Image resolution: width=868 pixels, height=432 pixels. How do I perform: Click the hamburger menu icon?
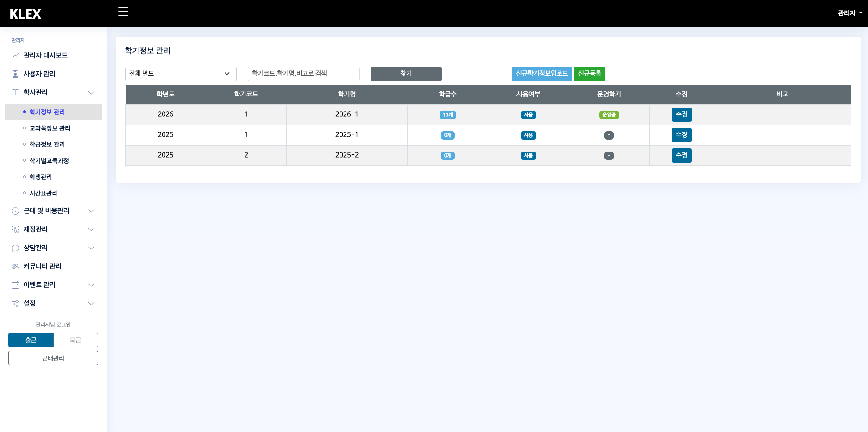click(x=123, y=12)
